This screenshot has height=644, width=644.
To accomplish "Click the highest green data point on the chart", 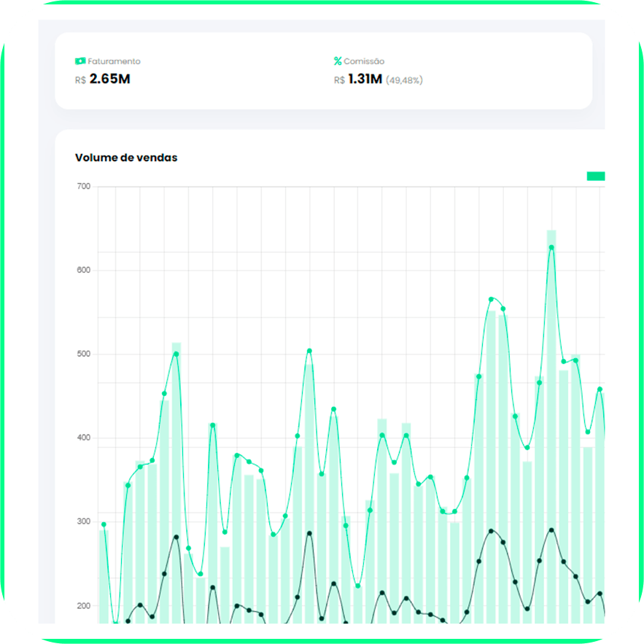I will click(x=551, y=248).
